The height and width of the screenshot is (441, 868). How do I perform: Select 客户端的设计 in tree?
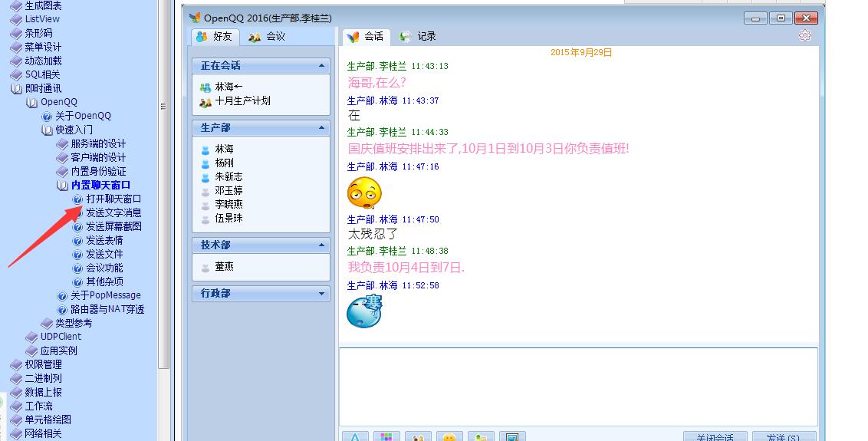pyautogui.click(x=98, y=158)
